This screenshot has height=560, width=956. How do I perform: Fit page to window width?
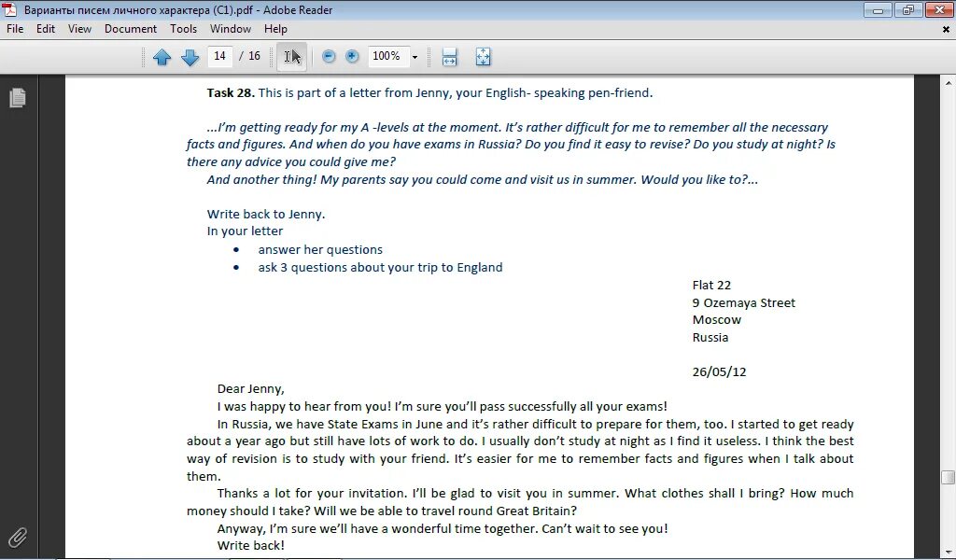(449, 57)
